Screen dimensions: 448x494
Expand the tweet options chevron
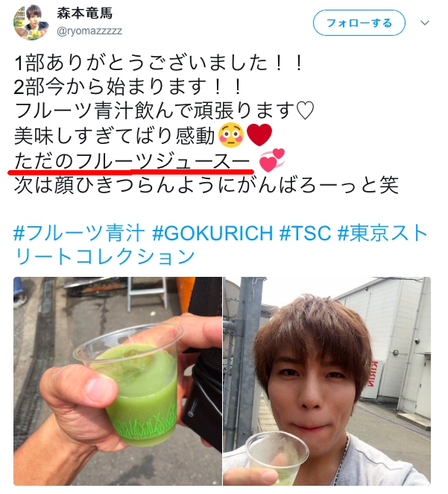coord(425,23)
